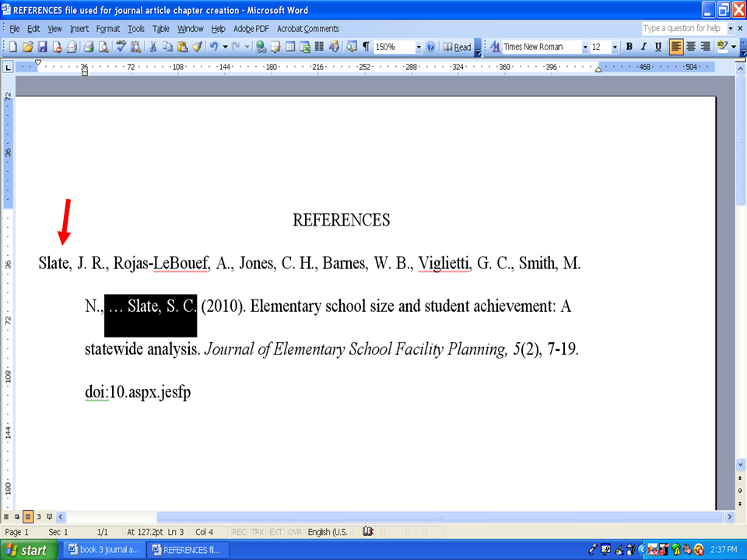Open the Columns layout button
Image resolution: width=747 pixels, height=560 pixels.
[319, 47]
